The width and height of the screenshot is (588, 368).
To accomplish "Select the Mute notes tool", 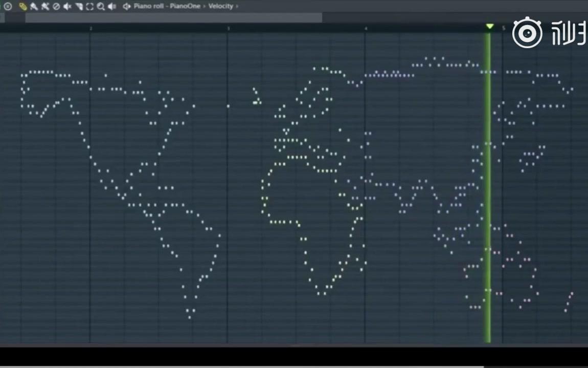I will [67, 6].
